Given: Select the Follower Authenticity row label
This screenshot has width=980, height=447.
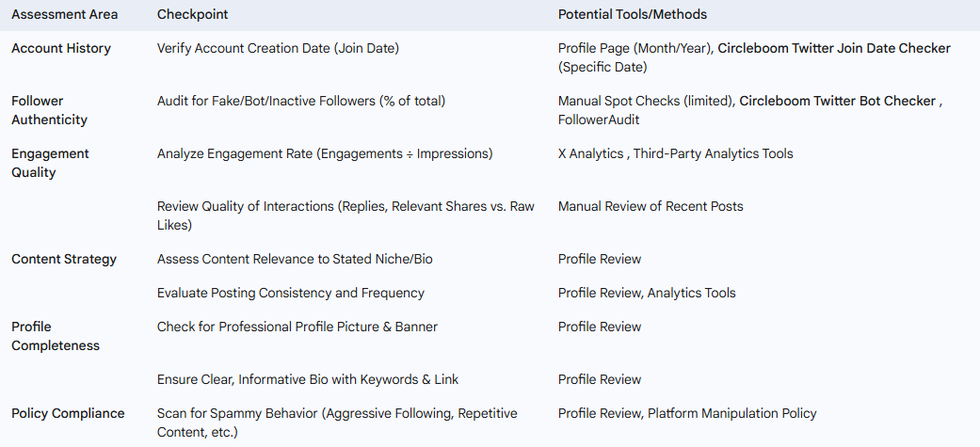Looking at the screenshot, I should pos(49,110).
